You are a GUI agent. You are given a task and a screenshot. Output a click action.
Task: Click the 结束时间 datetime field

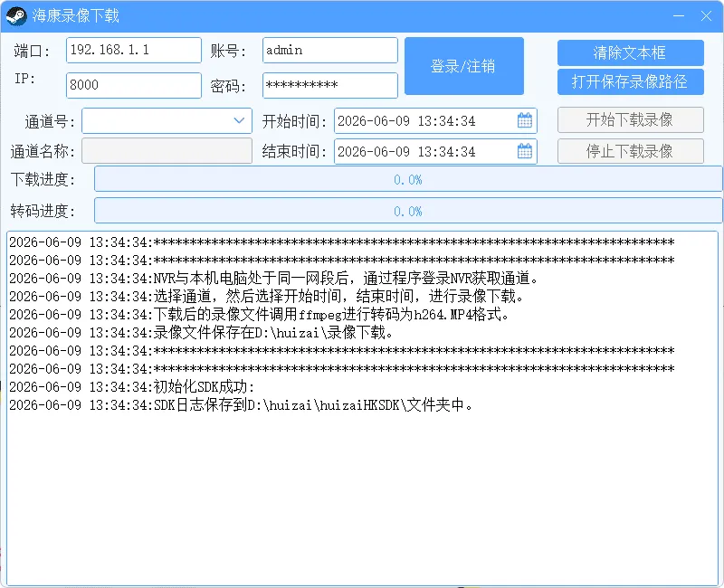point(435,151)
